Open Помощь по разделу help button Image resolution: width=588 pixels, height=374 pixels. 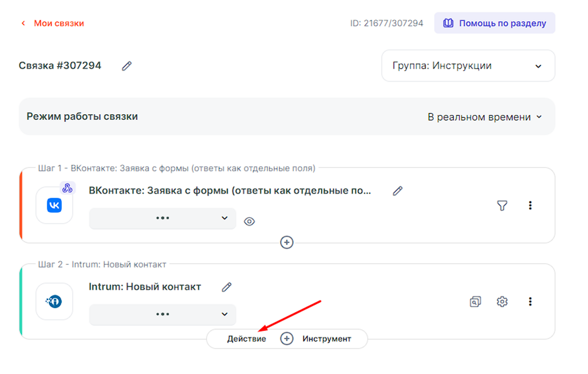point(494,23)
